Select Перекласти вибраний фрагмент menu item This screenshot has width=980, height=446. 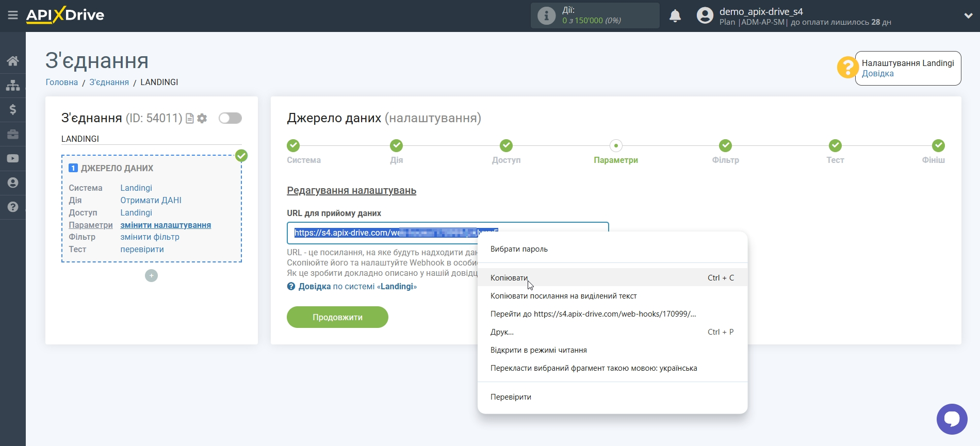612,368
